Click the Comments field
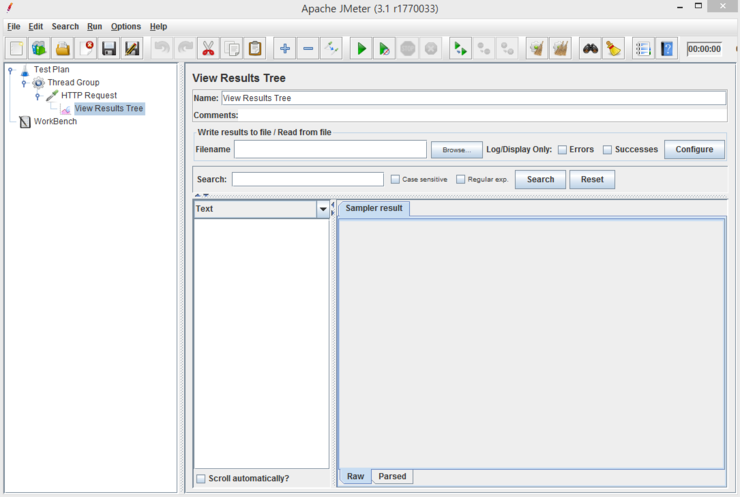 click(483, 115)
